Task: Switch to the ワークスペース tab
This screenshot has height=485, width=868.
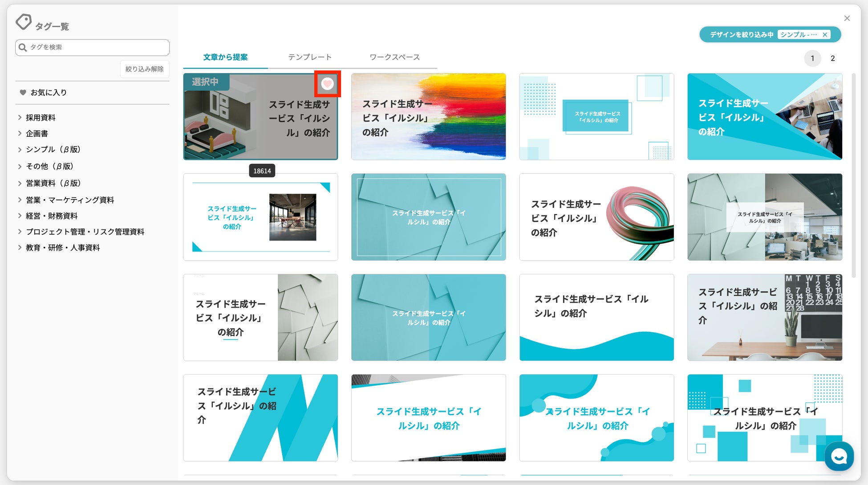Action: point(394,57)
